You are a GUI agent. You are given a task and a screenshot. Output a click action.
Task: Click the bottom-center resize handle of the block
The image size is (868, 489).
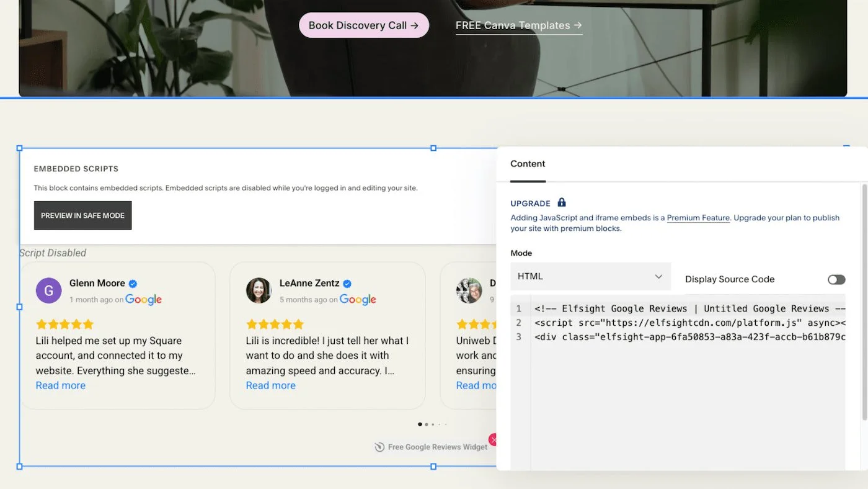click(x=433, y=466)
